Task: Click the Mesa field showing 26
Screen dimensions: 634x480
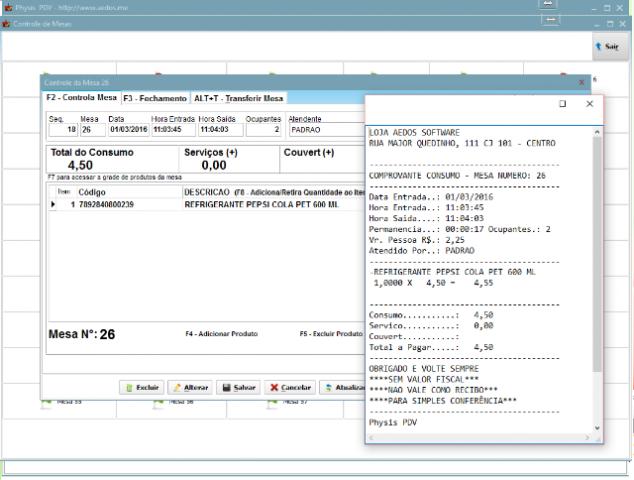Action: pyautogui.click(x=93, y=130)
